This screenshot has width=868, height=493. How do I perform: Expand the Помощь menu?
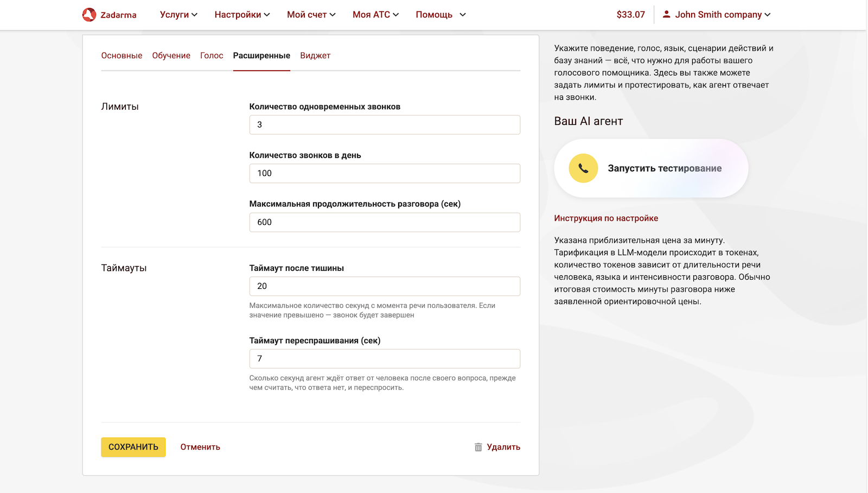[x=441, y=15]
